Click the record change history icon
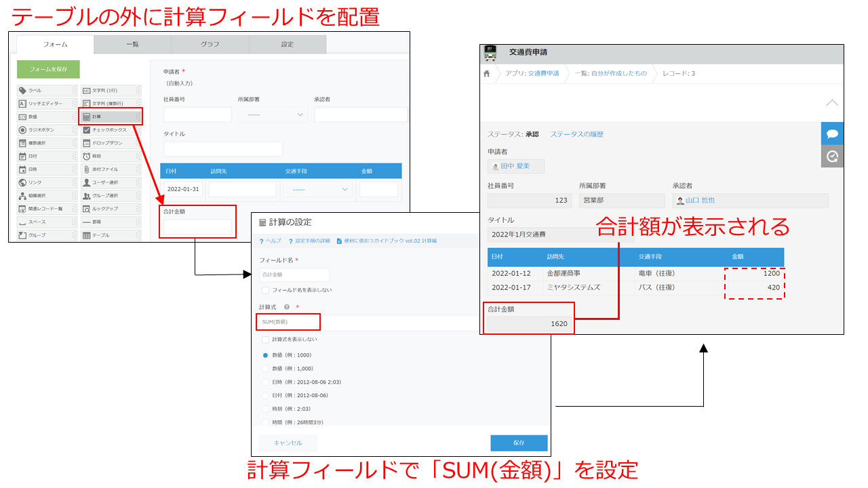The height and width of the screenshot is (488, 868). click(x=832, y=156)
